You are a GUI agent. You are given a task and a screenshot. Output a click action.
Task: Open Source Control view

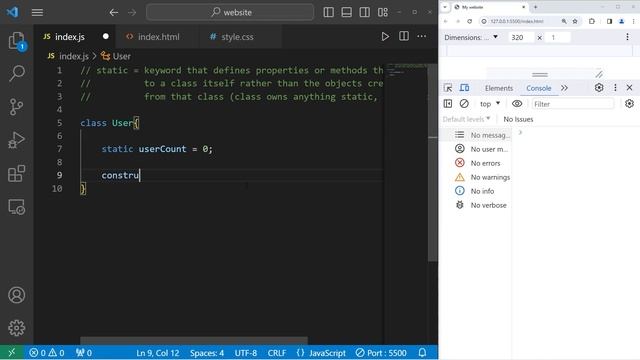(x=17, y=107)
